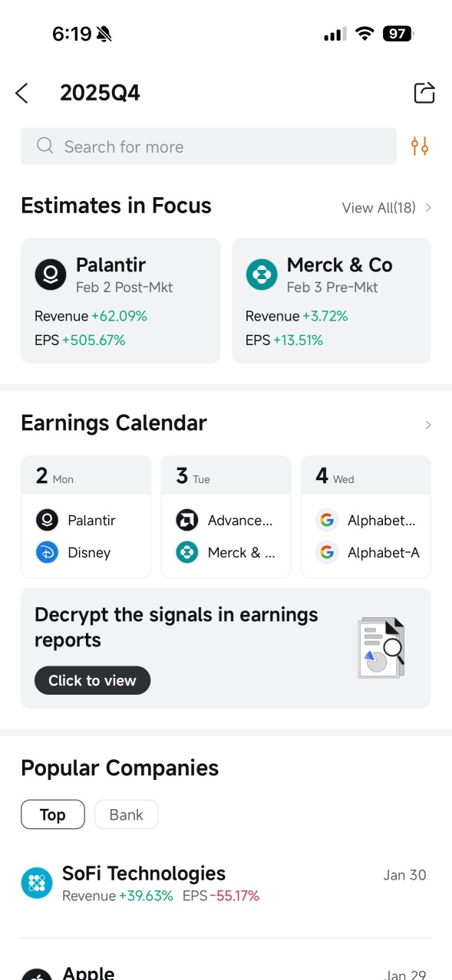Open the share icon at top right
This screenshot has width=452, height=980.
pos(424,93)
